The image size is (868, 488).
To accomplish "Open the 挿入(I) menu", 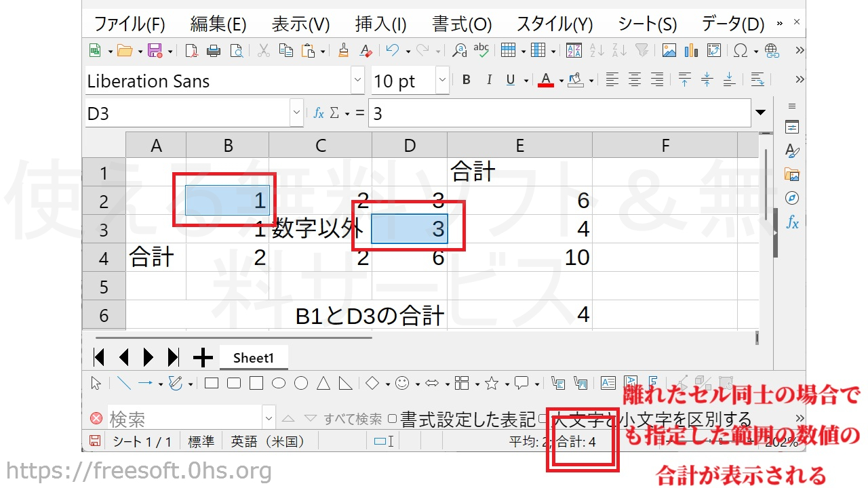I will point(380,24).
